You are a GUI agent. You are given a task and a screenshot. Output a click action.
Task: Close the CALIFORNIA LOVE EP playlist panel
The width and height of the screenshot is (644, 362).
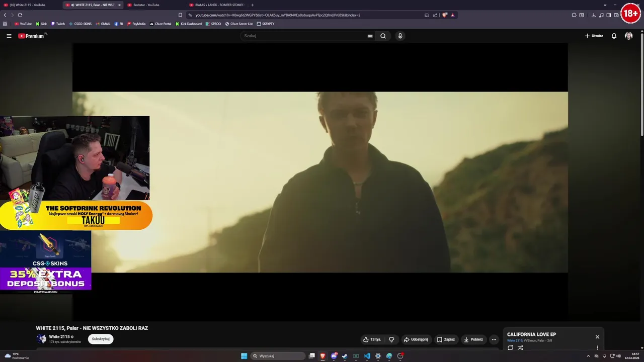(x=597, y=337)
